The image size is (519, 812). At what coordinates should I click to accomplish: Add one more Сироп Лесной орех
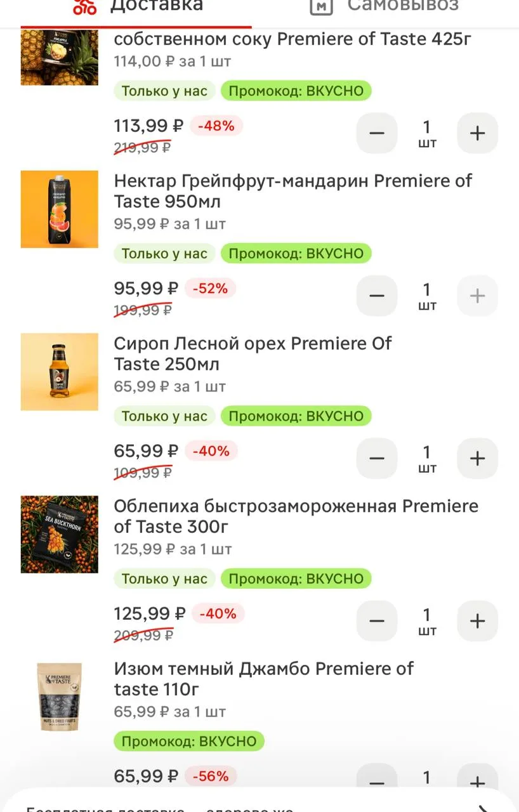coord(477,458)
